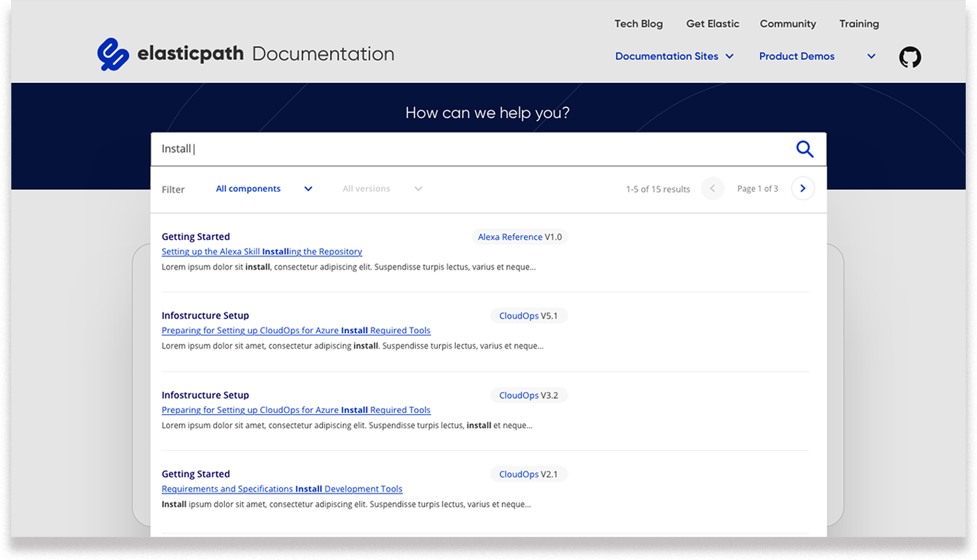Click the Alexa Reference V1.0 badge
Screen dimensions: 977x560
(x=519, y=236)
